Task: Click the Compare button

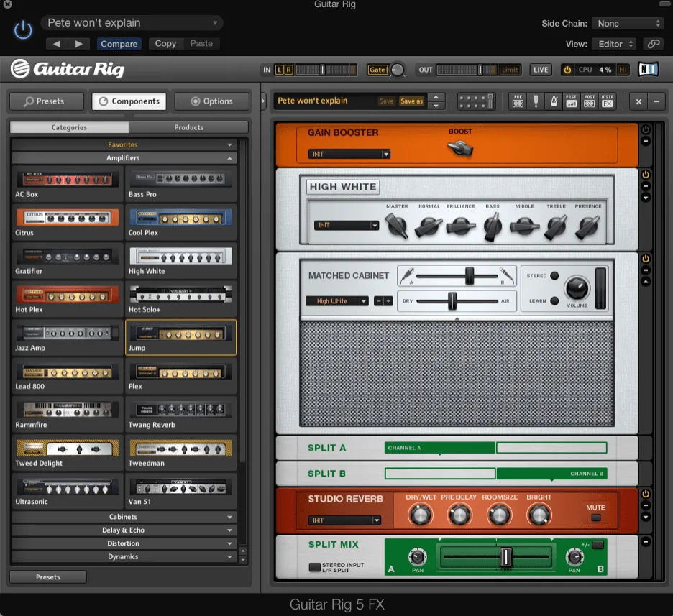Action: (119, 44)
